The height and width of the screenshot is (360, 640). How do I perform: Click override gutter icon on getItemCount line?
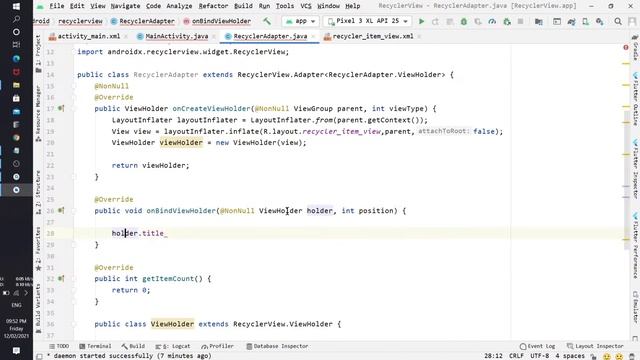coord(61,278)
